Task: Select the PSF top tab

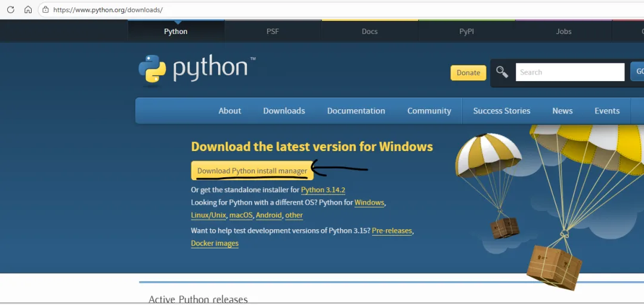Action: tap(273, 31)
